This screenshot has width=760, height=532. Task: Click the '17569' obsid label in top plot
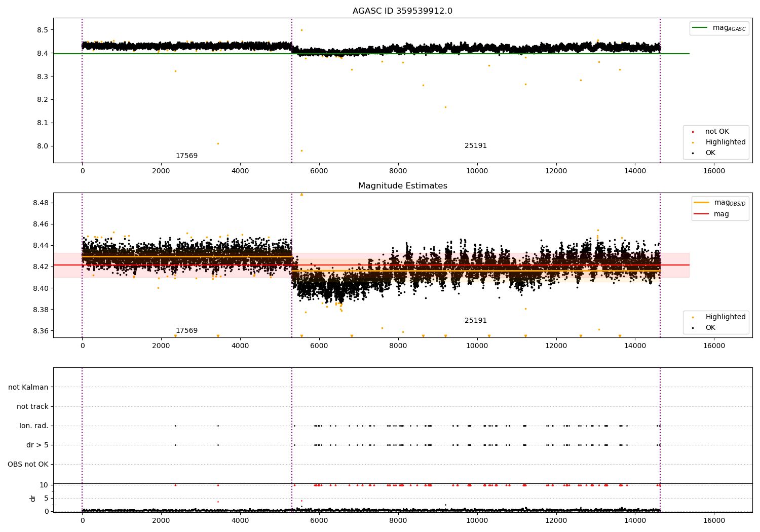click(x=186, y=156)
